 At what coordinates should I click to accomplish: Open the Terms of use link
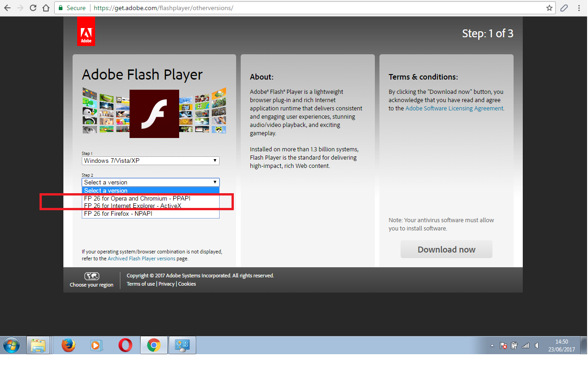pos(141,284)
